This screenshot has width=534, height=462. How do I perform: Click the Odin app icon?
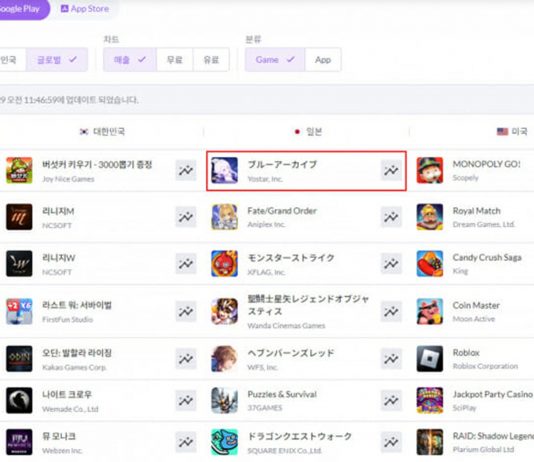19,359
